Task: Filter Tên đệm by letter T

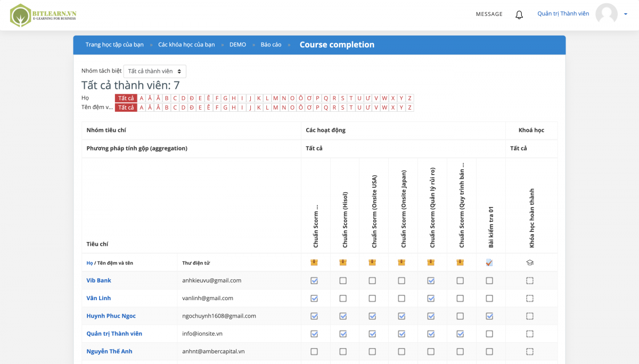Action: [x=351, y=107]
